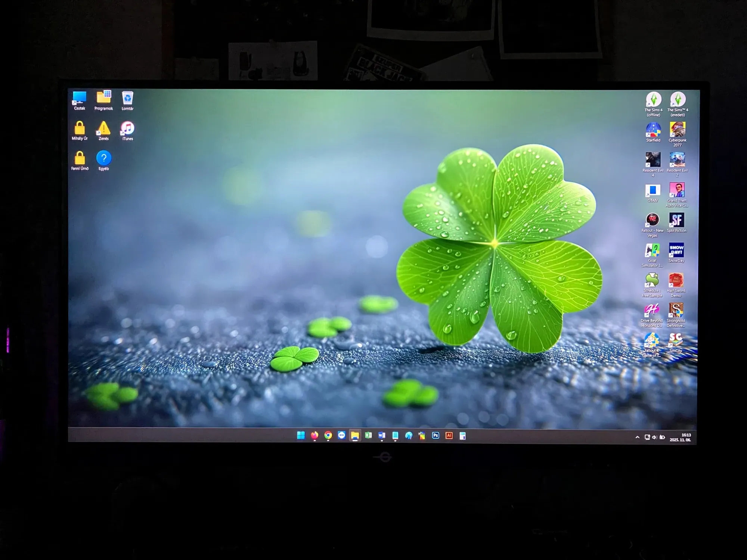Switch to File Explorer in the taskbar
The image size is (747, 560).
click(x=355, y=435)
